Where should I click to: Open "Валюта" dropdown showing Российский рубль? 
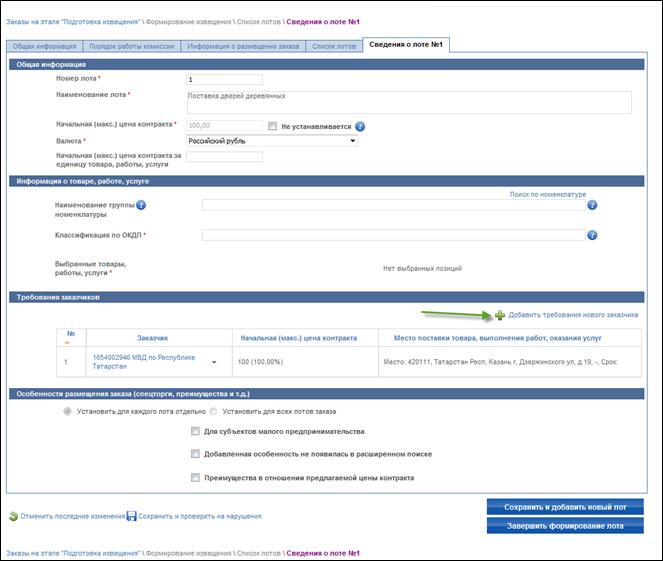272,141
